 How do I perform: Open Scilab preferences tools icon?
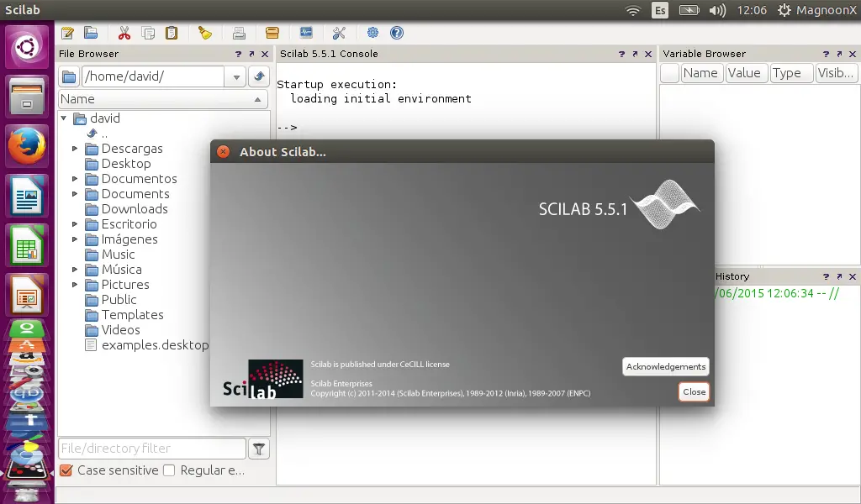tap(340, 33)
